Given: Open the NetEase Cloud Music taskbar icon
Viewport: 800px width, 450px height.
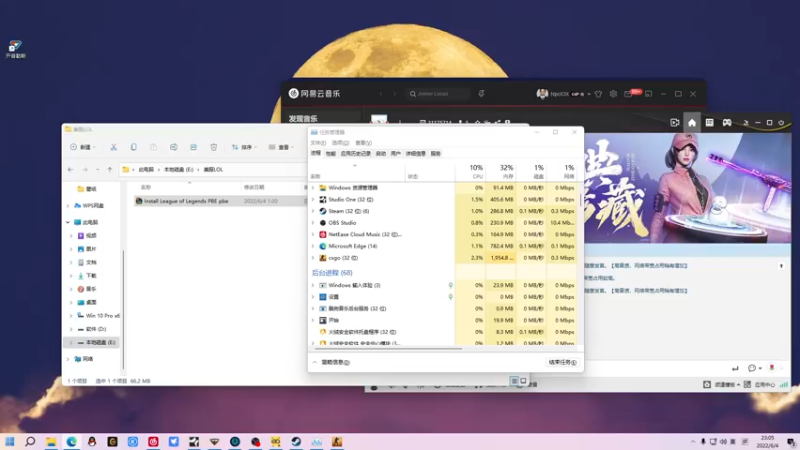Looking at the screenshot, I should (153, 442).
